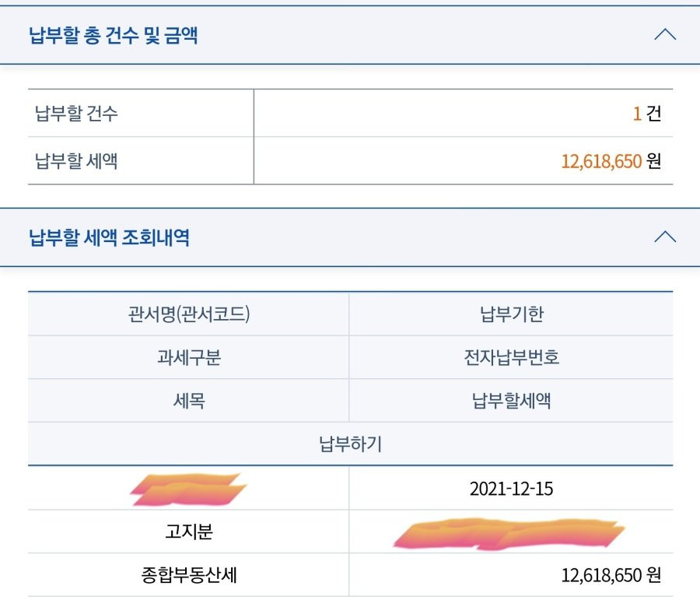
Task: Click the 납부할 세액 조회내역 header title
Action: 109,237
